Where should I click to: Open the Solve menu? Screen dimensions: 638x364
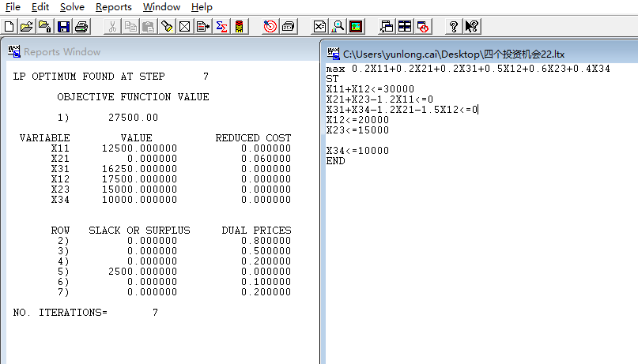pyautogui.click(x=72, y=7)
